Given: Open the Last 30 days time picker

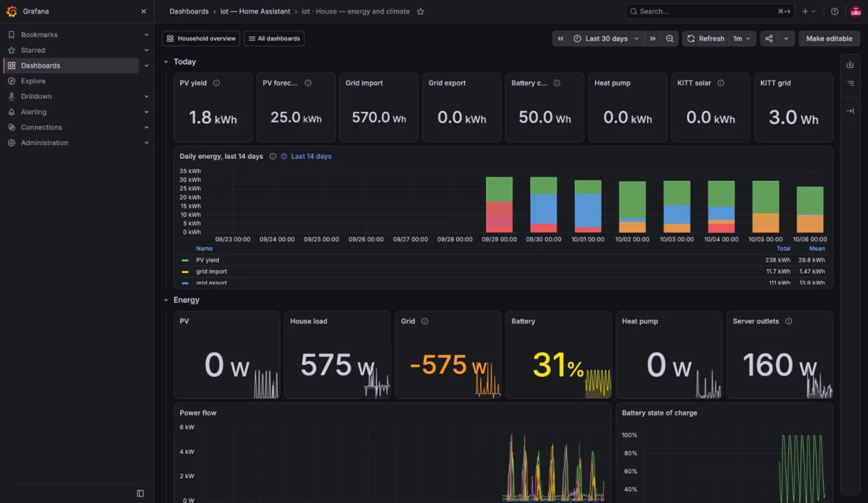Looking at the screenshot, I should [606, 39].
